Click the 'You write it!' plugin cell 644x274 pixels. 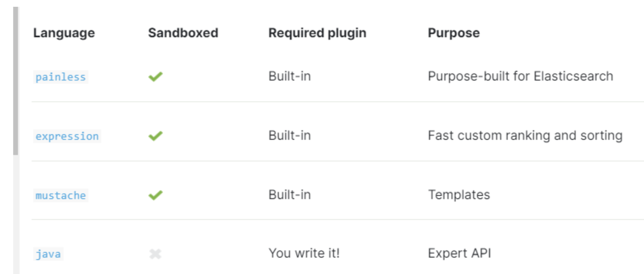pyautogui.click(x=304, y=253)
